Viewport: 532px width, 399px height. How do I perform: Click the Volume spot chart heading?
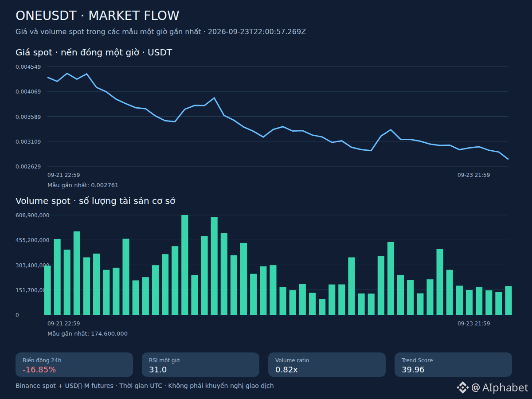(96, 201)
